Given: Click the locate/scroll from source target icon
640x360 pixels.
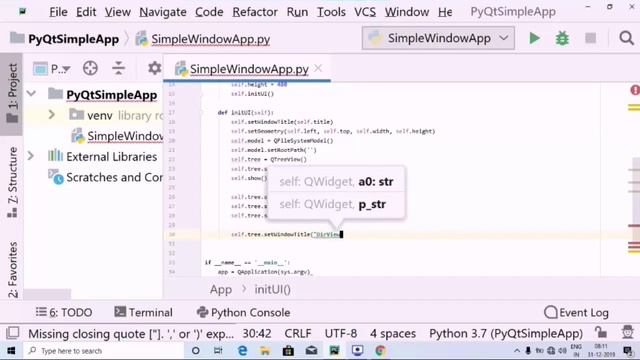Looking at the screenshot, I should pos(90,68).
